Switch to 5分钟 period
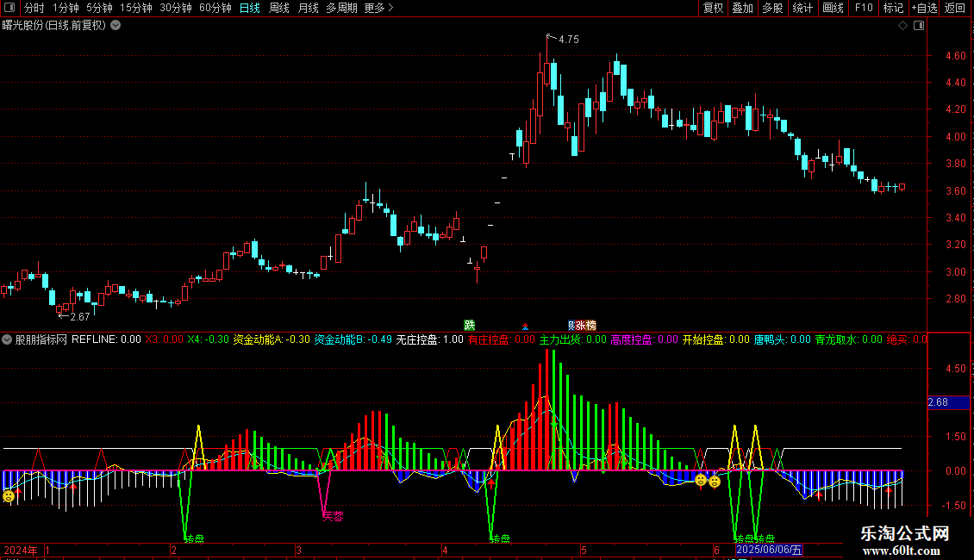The height and width of the screenshot is (560, 974). (x=99, y=8)
